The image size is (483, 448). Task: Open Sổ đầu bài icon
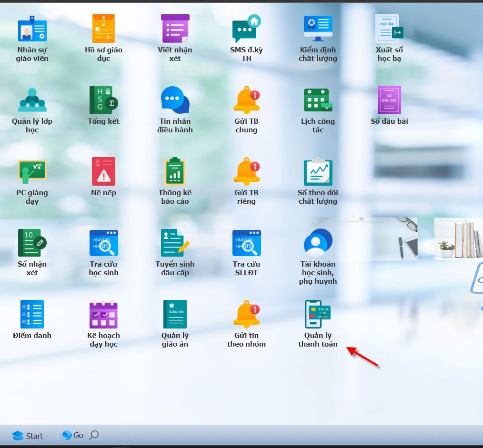(x=389, y=100)
